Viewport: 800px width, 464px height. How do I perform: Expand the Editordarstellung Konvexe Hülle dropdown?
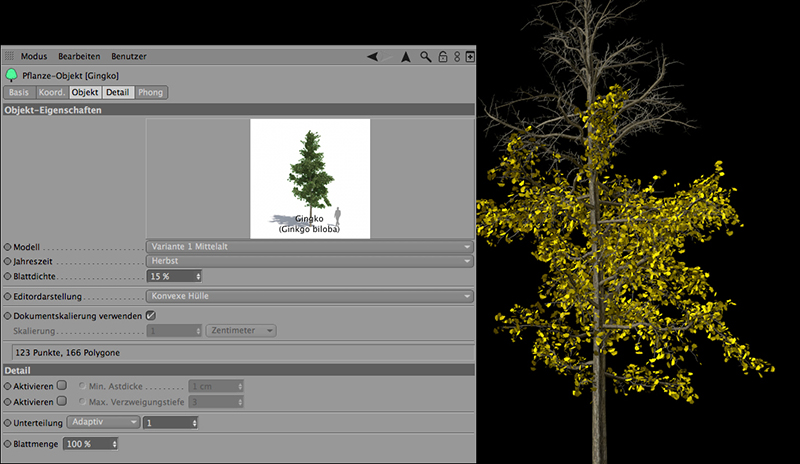pyautogui.click(x=309, y=296)
